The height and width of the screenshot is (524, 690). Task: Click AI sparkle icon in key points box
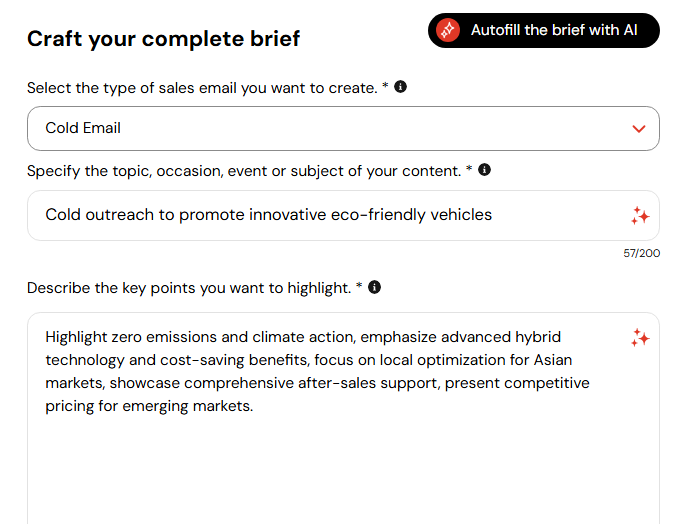640,338
